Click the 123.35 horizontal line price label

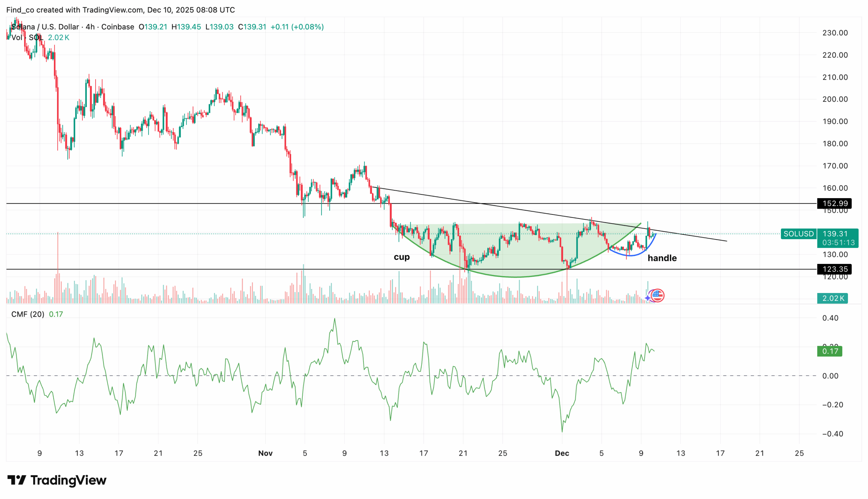pos(834,269)
